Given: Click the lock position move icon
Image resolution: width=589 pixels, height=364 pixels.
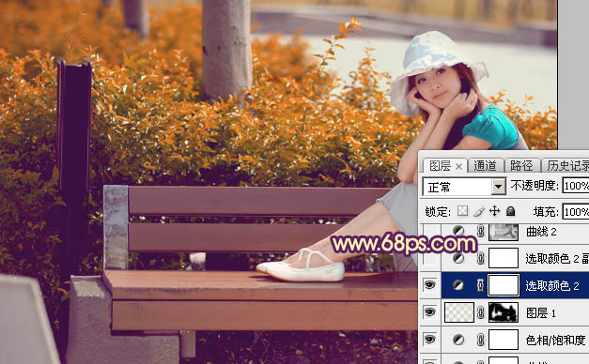Looking at the screenshot, I should pyautogui.click(x=495, y=211).
